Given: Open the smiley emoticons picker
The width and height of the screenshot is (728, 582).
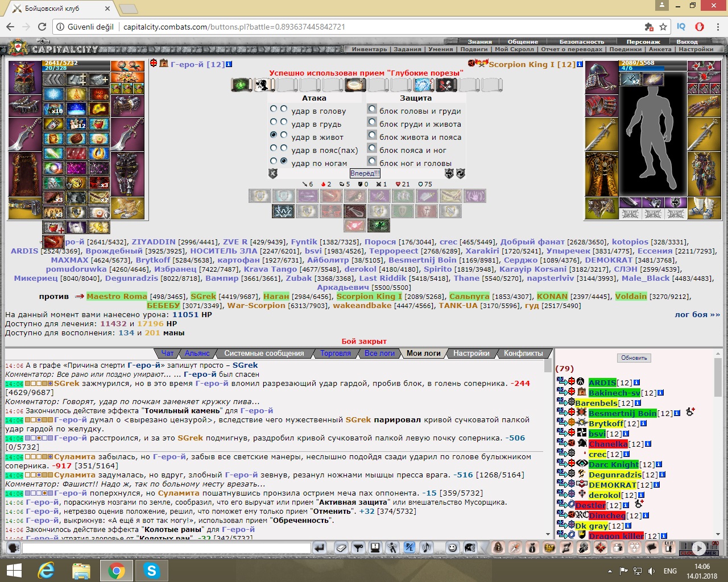Looking at the screenshot, I should 453,548.
